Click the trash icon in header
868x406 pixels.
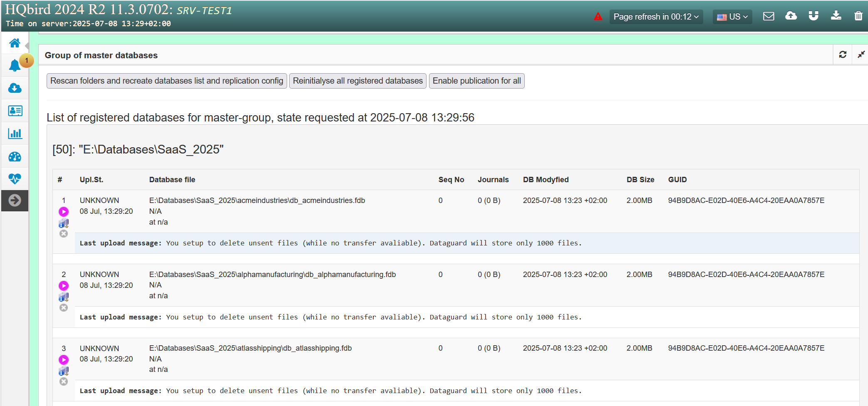[858, 16]
